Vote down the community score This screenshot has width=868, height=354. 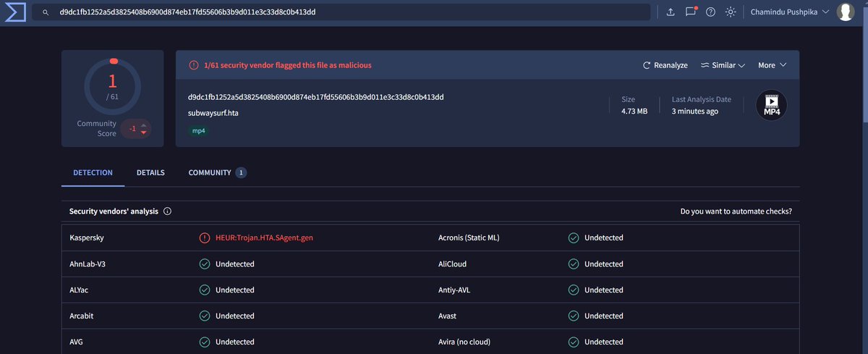pyautogui.click(x=143, y=132)
